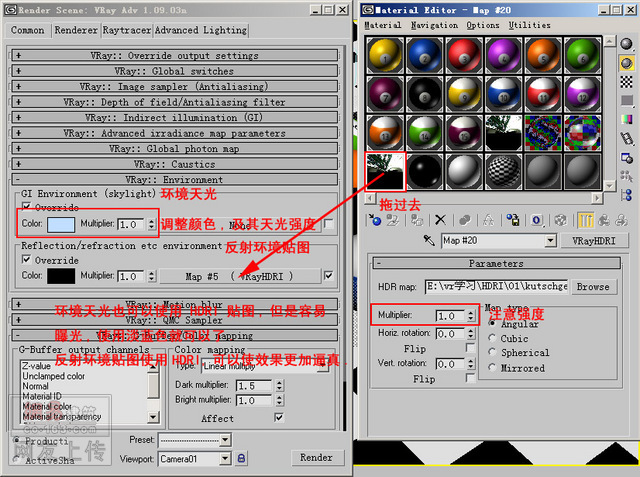The width and height of the screenshot is (640, 477).
Task: Expand VRay:: Global photon map rollout
Action: coord(175,149)
